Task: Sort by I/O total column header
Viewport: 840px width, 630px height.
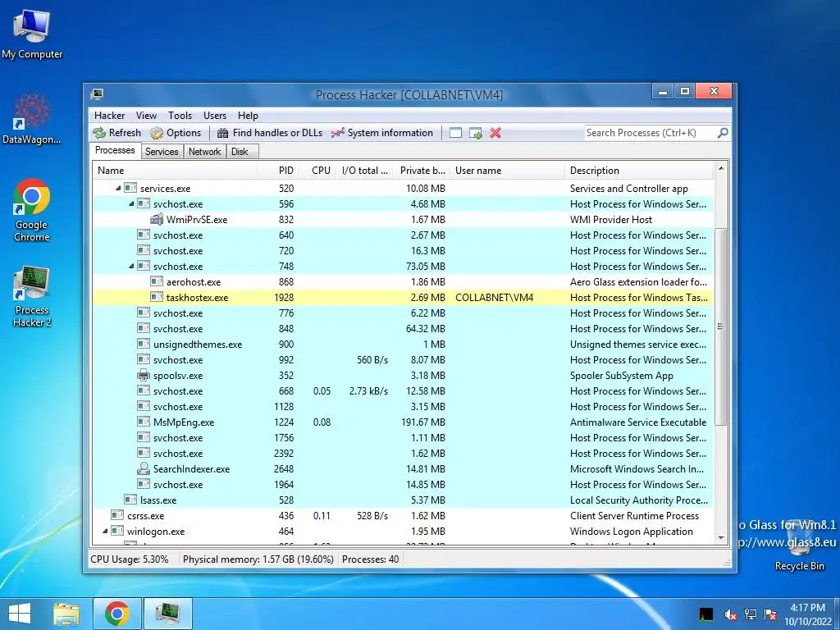Action: point(363,171)
